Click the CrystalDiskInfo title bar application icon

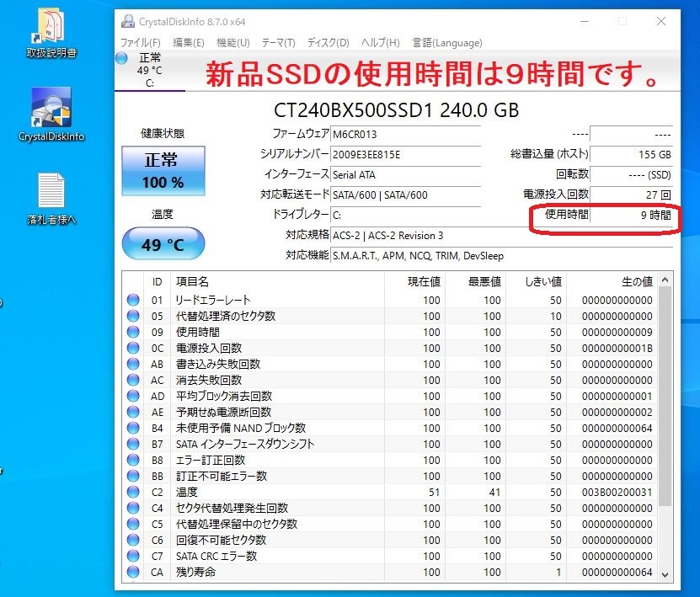(128, 20)
